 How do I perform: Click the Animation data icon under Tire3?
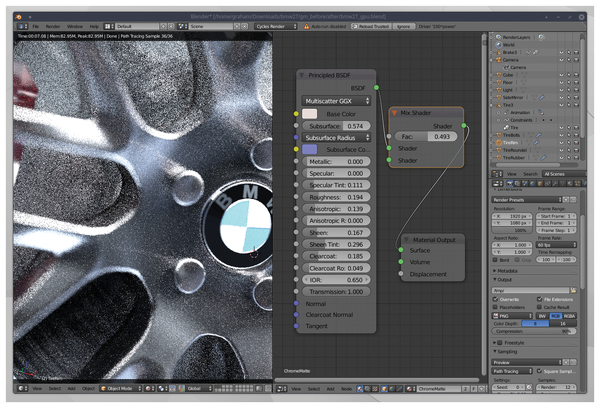(x=506, y=113)
